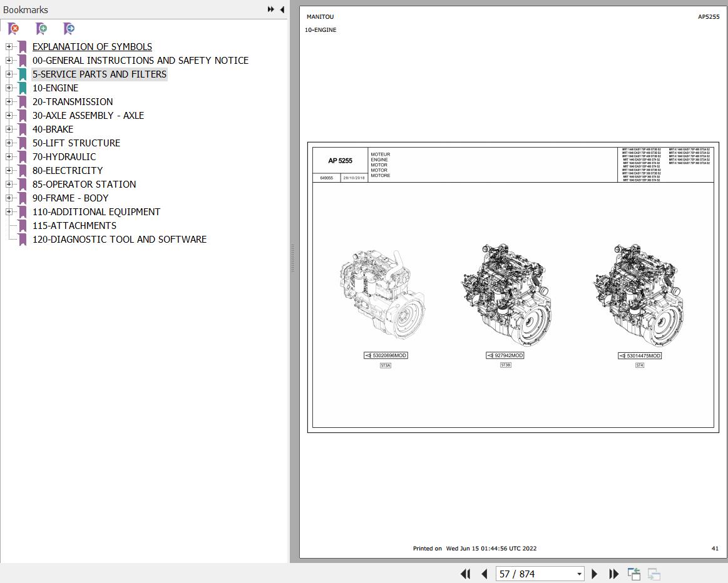Select the 110-ADDITIONAL EQUIPMENT bookmark
Screen dimensions: 728x583
click(96, 211)
